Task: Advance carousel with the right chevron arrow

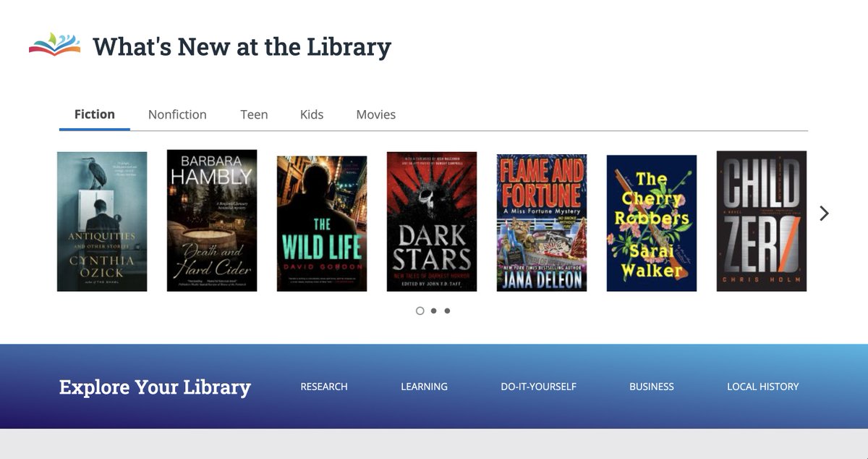Action: [x=824, y=214]
